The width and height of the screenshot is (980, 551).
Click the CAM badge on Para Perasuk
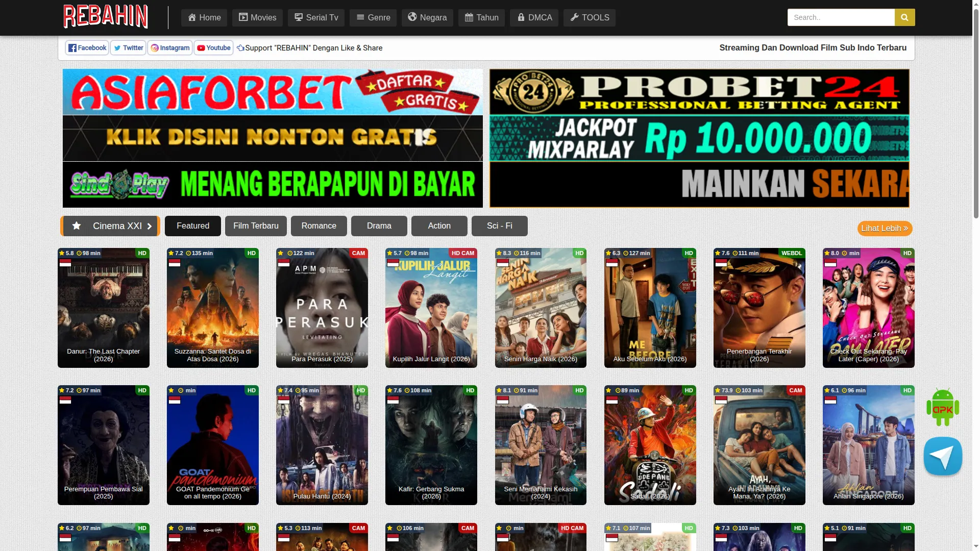(358, 253)
